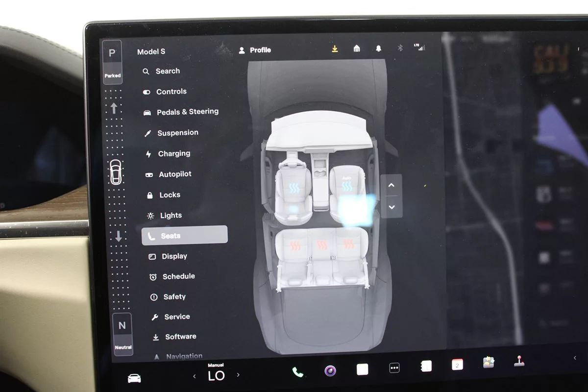The image size is (588, 392).
Task: Toggle driver seat heater
Action: click(x=294, y=188)
